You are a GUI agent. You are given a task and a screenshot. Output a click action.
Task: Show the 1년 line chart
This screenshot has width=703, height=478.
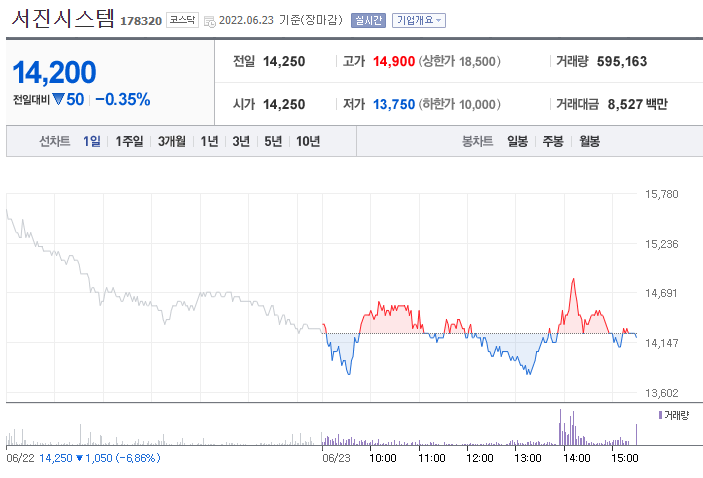pyautogui.click(x=209, y=141)
